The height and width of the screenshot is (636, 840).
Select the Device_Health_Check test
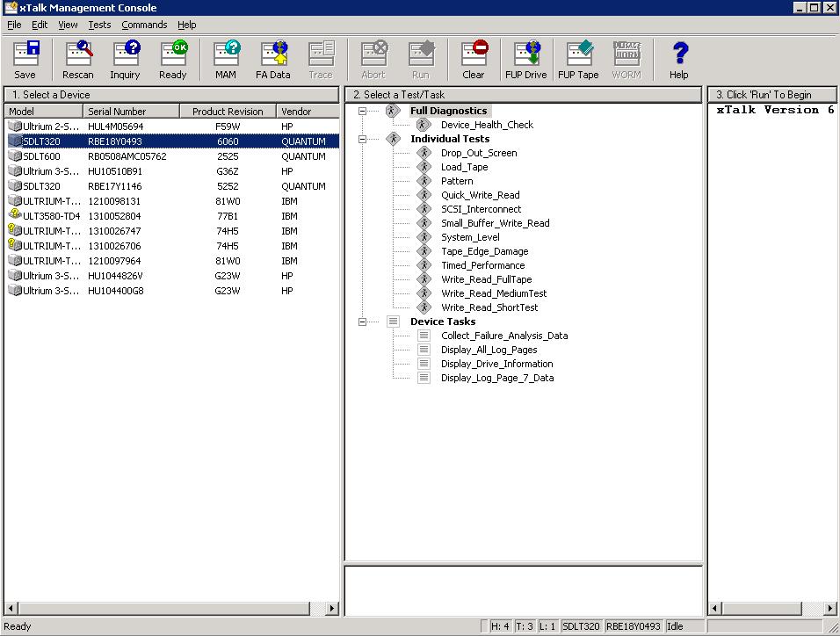[487, 125]
